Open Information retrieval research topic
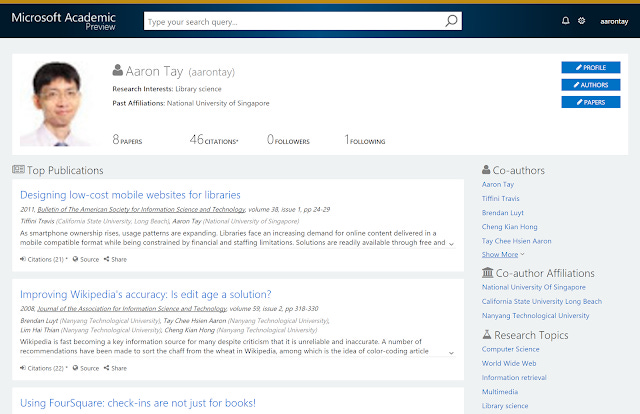The width and height of the screenshot is (640, 414). 514,378
